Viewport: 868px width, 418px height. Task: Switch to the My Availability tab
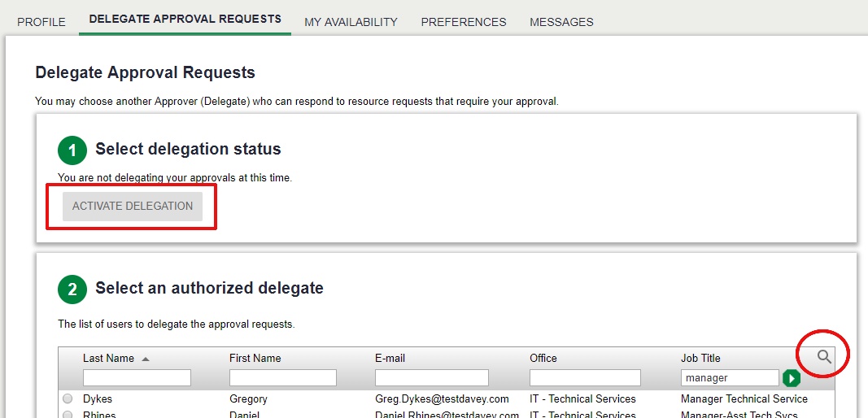coord(351,22)
